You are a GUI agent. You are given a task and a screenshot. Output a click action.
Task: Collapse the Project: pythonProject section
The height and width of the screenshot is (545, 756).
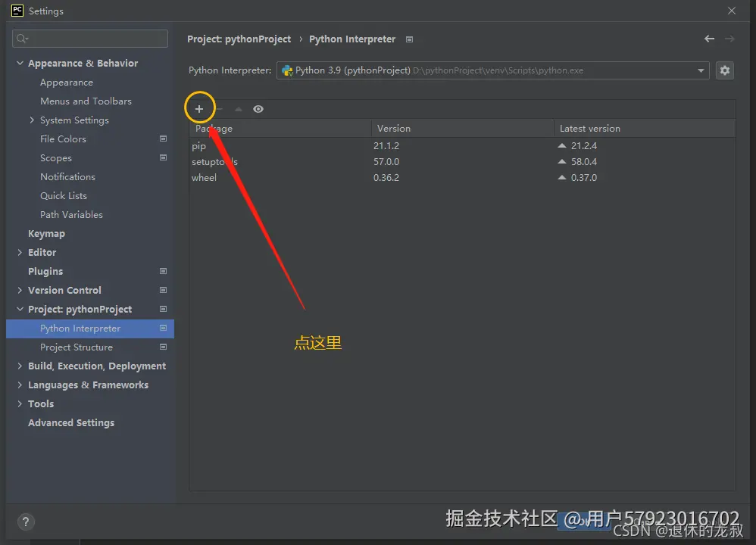[20, 309]
